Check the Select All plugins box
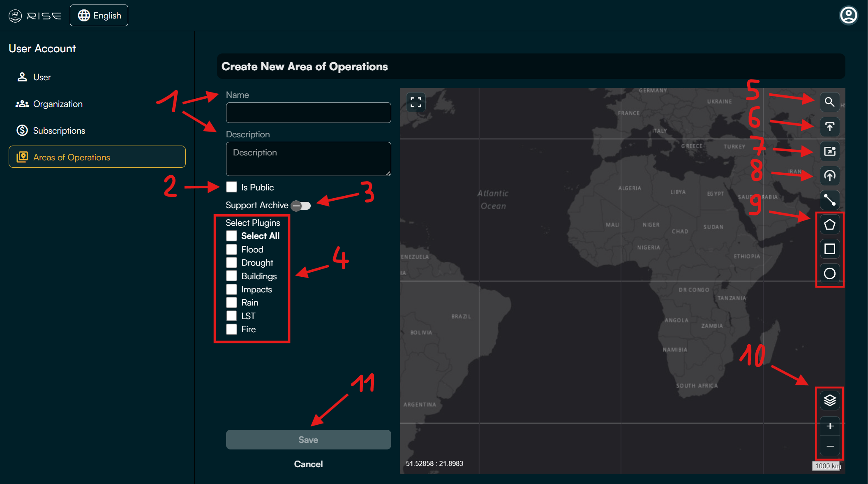Viewport: 868px width, 484px height. point(231,236)
